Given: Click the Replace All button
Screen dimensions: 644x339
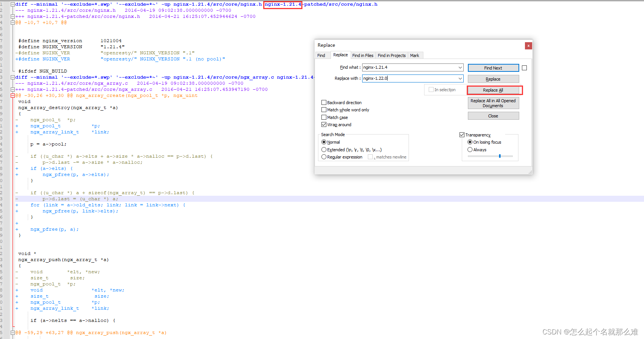Looking at the screenshot, I should pos(493,90).
